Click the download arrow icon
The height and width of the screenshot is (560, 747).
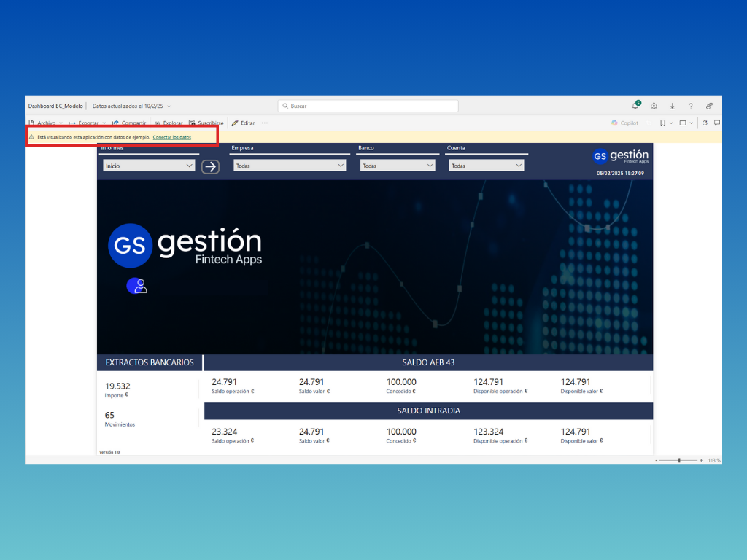[x=672, y=106]
